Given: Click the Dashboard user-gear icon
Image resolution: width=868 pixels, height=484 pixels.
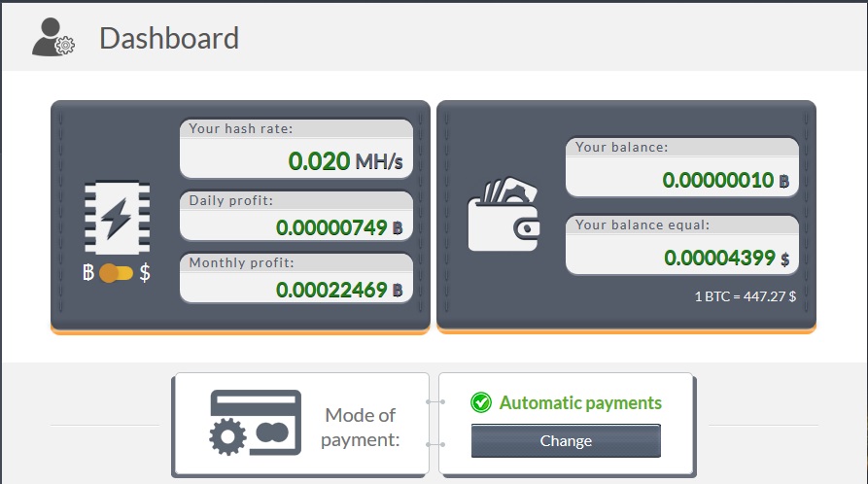Looking at the screenshot, I should click(x=52, y=37).
